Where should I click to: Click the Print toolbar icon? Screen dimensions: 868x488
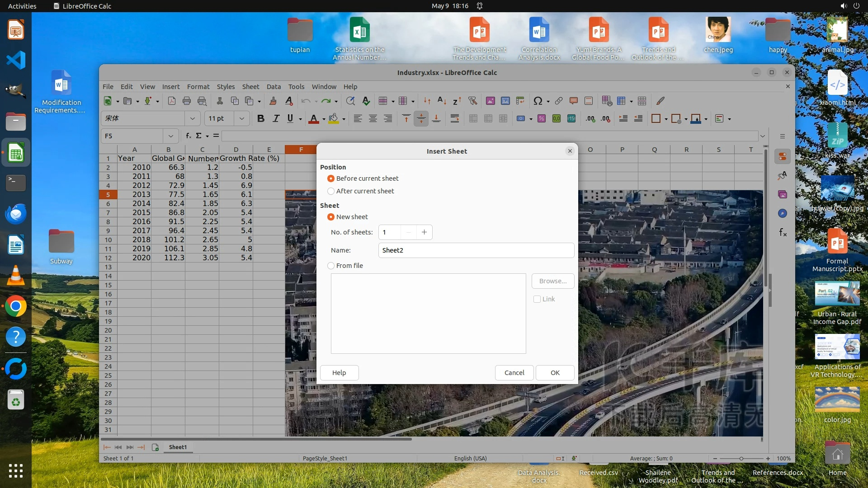coord(187,101)
